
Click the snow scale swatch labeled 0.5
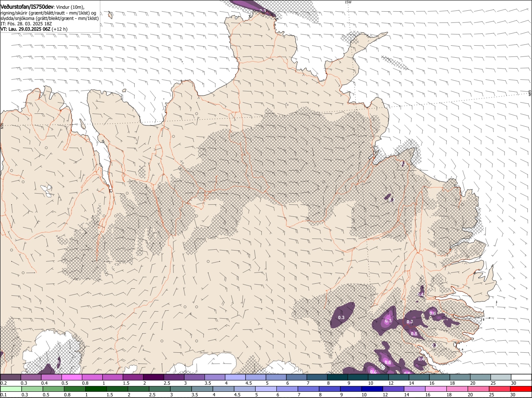[71, 377]
